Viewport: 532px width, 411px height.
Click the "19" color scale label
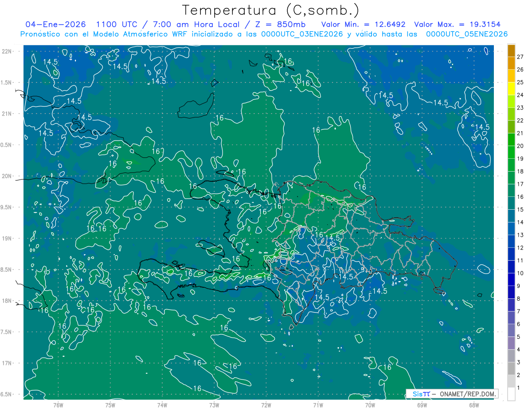pos(520,159)
